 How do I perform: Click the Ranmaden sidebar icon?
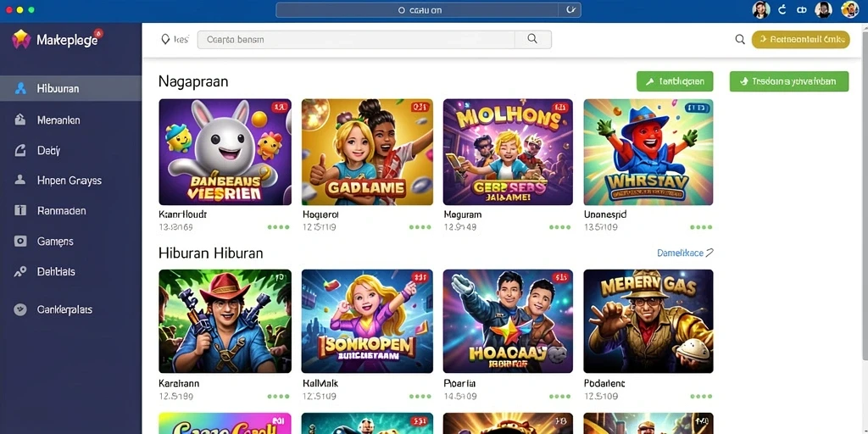[x=20, y=210]
